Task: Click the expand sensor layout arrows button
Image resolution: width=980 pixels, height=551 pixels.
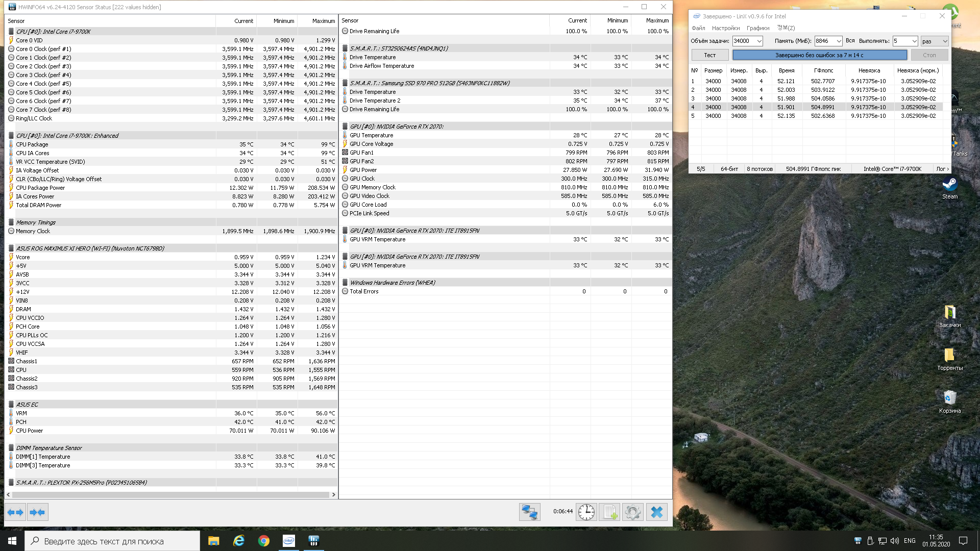Action: (15, 512)
